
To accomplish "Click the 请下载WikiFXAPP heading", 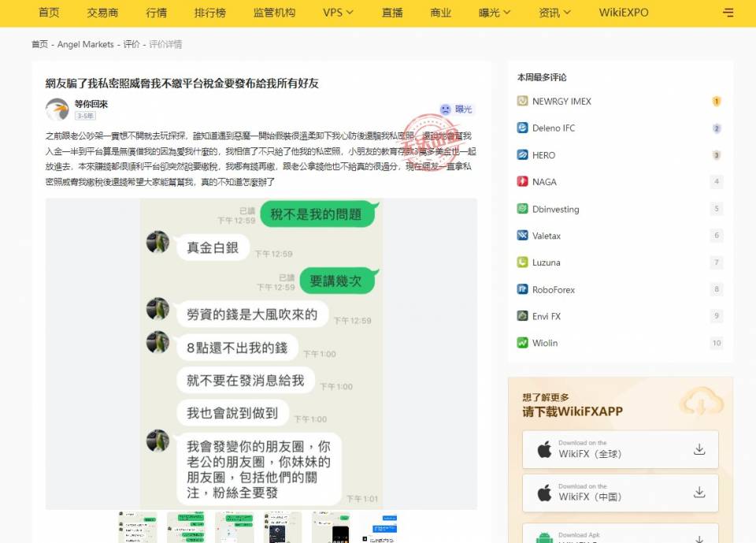I will [x=573, y=411].
